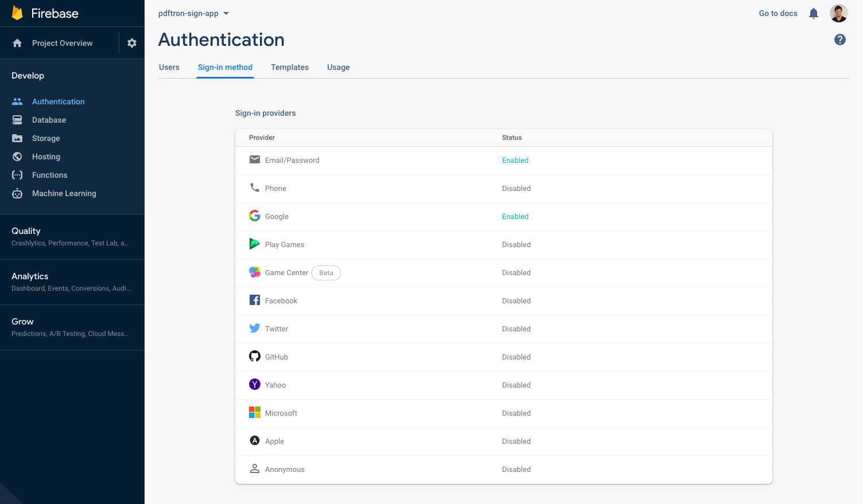863x504 pixels.
Task: Open Facebook provider Disabled status
Action: coord(516,301)
